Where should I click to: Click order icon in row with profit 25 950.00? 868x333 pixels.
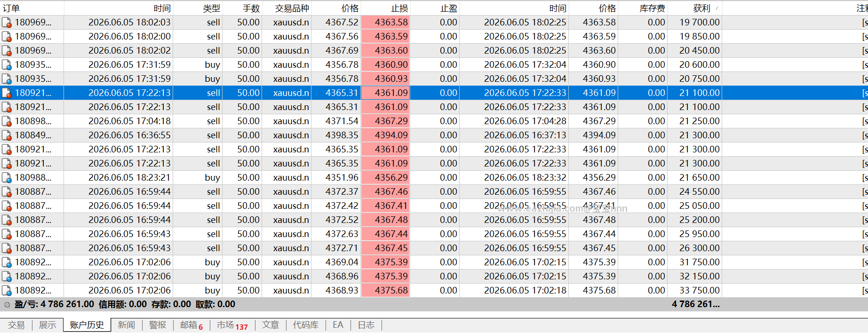[x=7, y=234]
